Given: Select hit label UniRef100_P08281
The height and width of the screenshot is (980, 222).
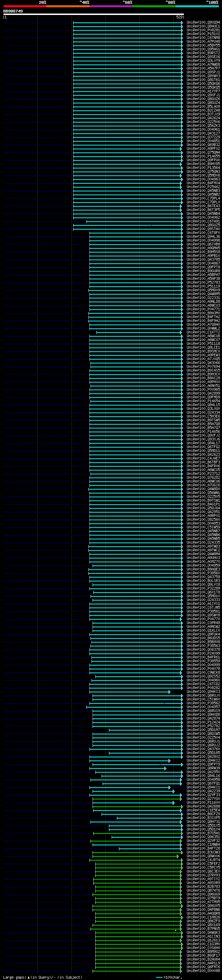Looking at the screenshot, I should [x=203, y=30].
